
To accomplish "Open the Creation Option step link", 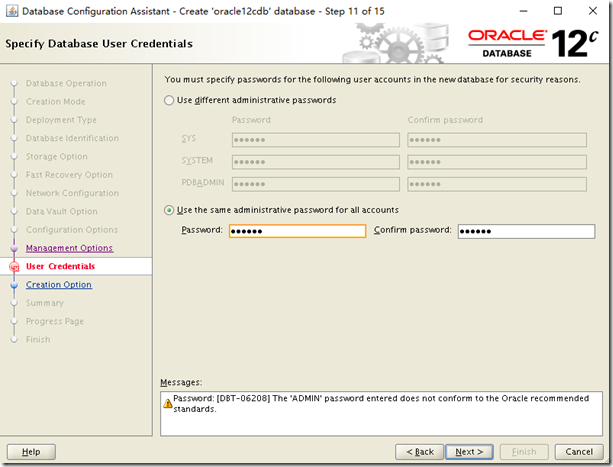I will pyautogui.click(x=59, y=284).
